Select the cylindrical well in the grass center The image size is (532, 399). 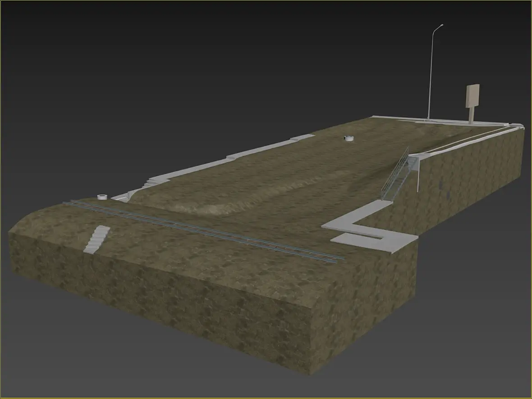pos(349,138)
